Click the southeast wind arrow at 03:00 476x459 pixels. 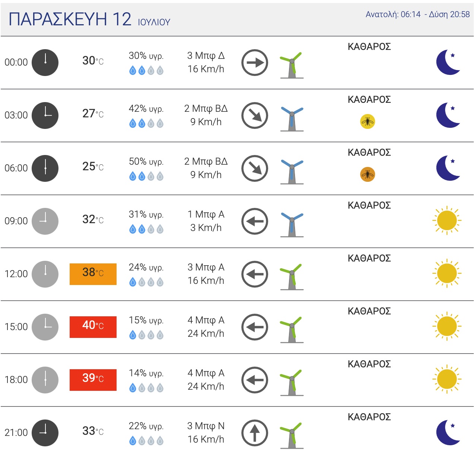point(255,115)
